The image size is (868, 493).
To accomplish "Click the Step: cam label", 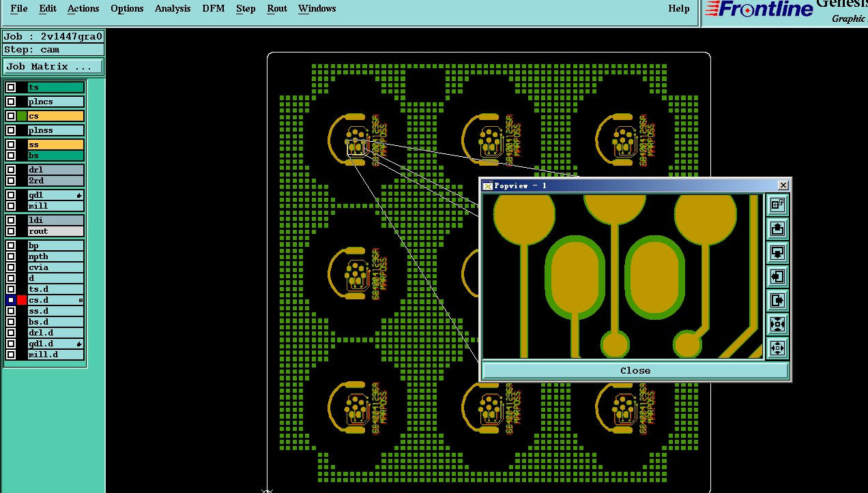I will [53, 50].
